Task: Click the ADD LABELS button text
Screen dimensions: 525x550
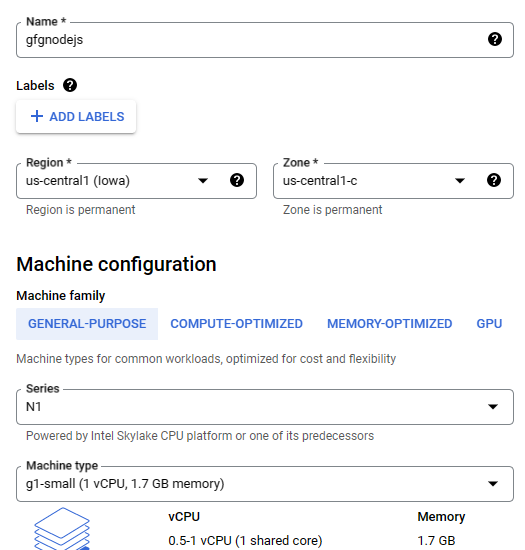Action: click(87, 116)
